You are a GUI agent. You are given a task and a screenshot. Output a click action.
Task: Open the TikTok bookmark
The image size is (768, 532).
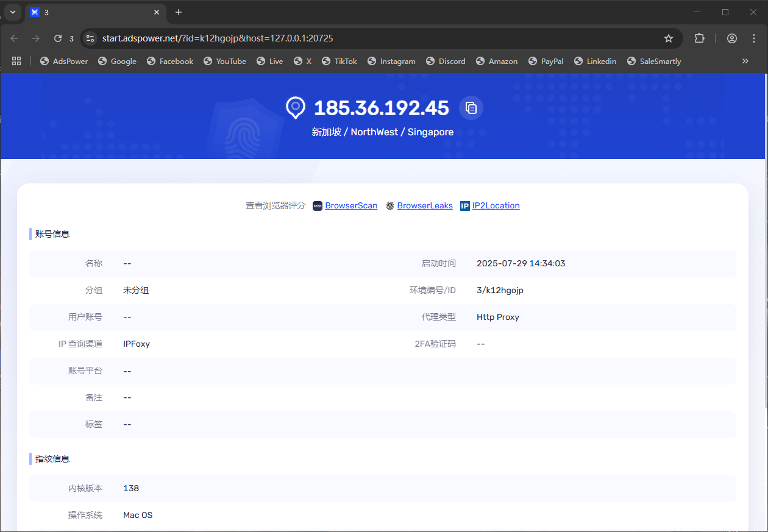click(340, 61)
